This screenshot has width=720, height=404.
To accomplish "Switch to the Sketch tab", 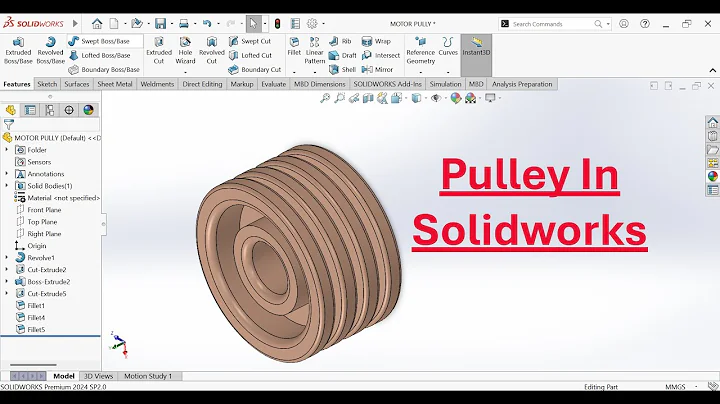I will [x=47, y=84].
